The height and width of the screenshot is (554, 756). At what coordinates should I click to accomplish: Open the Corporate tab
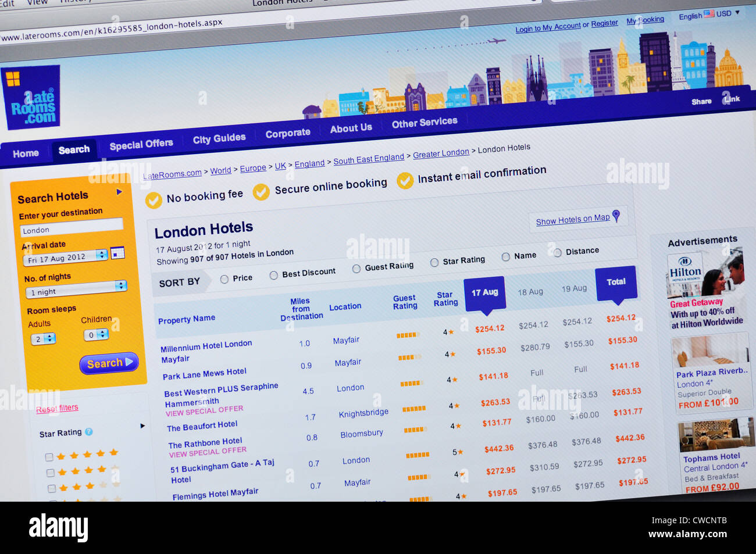pos(288,133)
